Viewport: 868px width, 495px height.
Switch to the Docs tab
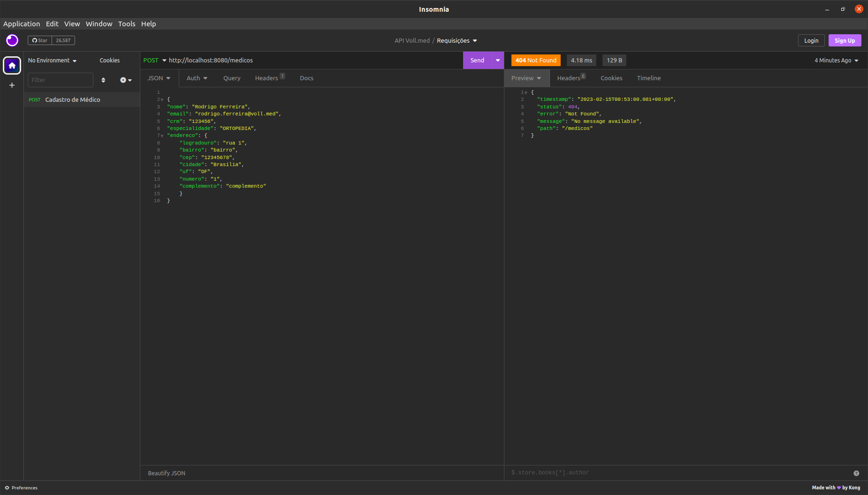307,78
